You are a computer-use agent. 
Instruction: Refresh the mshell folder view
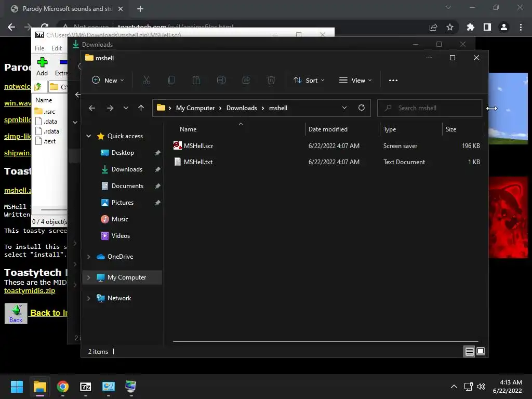point(362,108)
